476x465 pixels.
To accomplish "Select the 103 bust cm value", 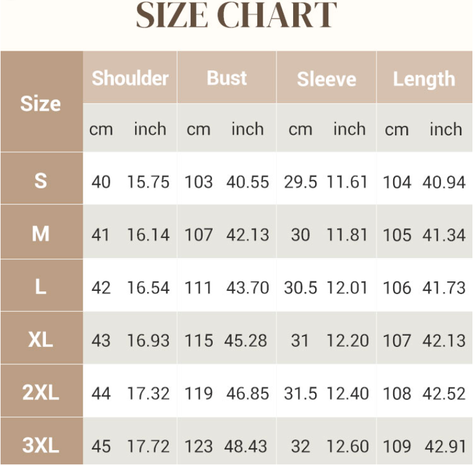I will click(198, 182).
